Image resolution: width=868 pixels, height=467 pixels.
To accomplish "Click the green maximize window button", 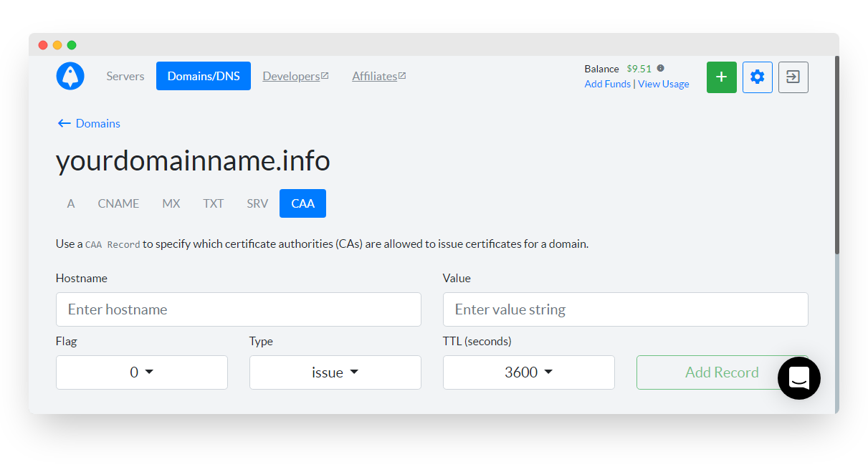I will coord(72,45).
